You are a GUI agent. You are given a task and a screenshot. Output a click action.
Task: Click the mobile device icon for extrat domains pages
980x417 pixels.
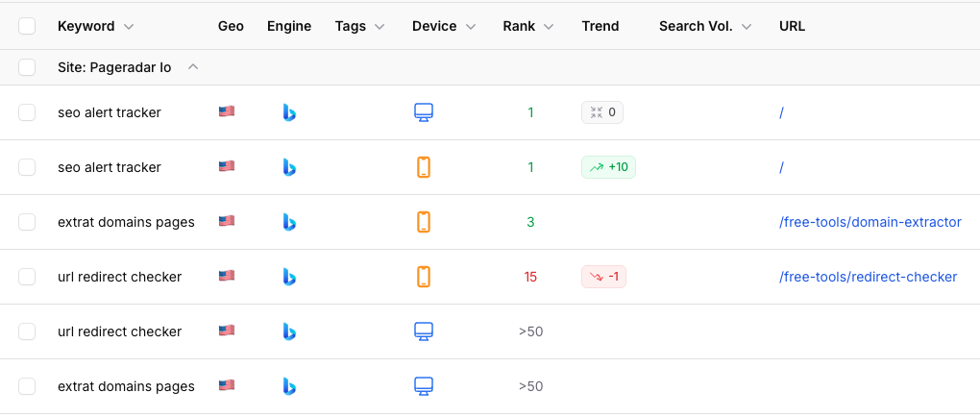point(424,222)
